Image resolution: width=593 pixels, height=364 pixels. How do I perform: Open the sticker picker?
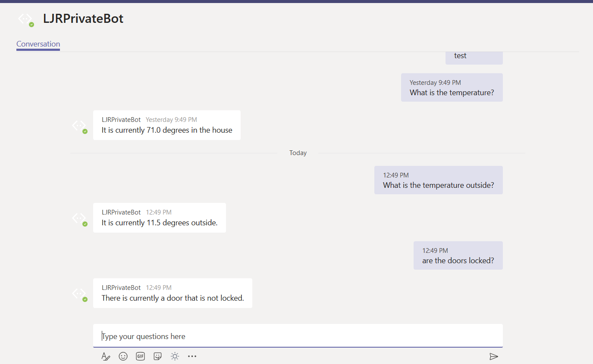tap(157, 356)
